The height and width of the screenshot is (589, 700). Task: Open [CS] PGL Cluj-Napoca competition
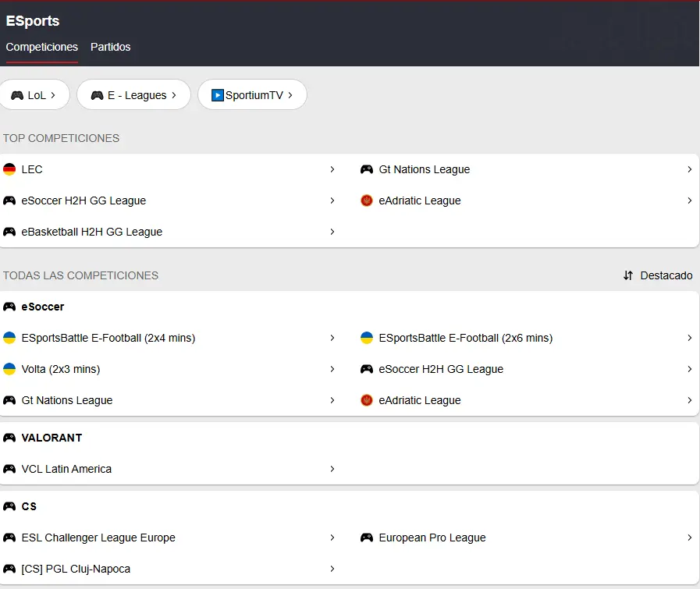coord(76,569)
